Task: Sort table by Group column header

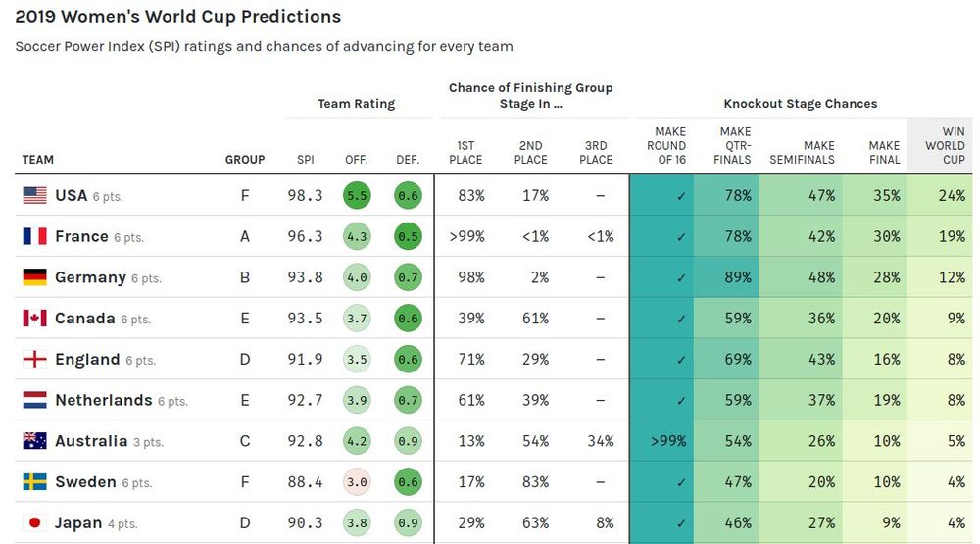Action: 245,160
